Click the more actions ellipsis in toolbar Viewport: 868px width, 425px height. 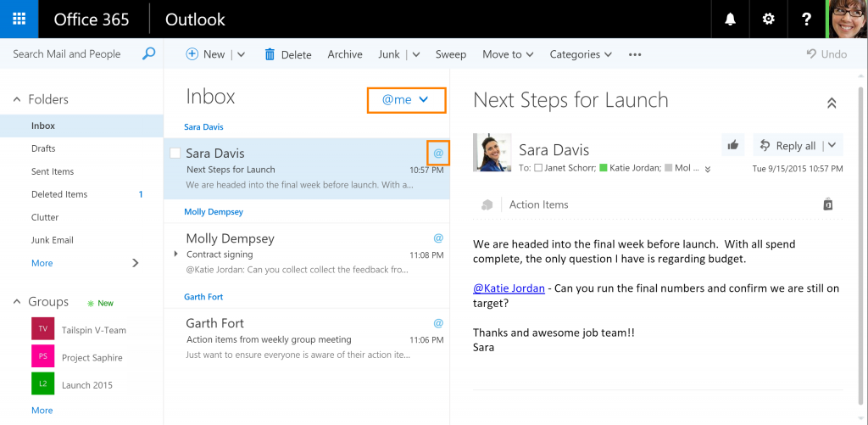click(x=635, y=54)
